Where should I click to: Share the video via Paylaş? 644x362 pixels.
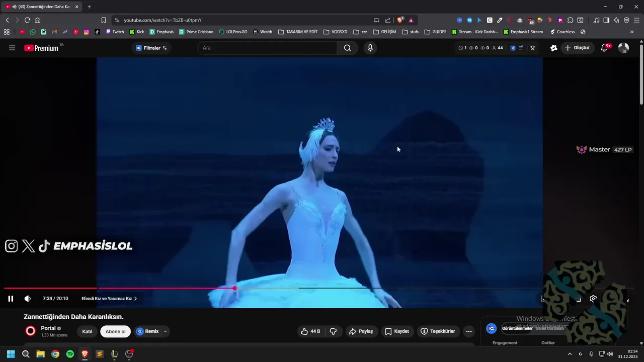361,331
